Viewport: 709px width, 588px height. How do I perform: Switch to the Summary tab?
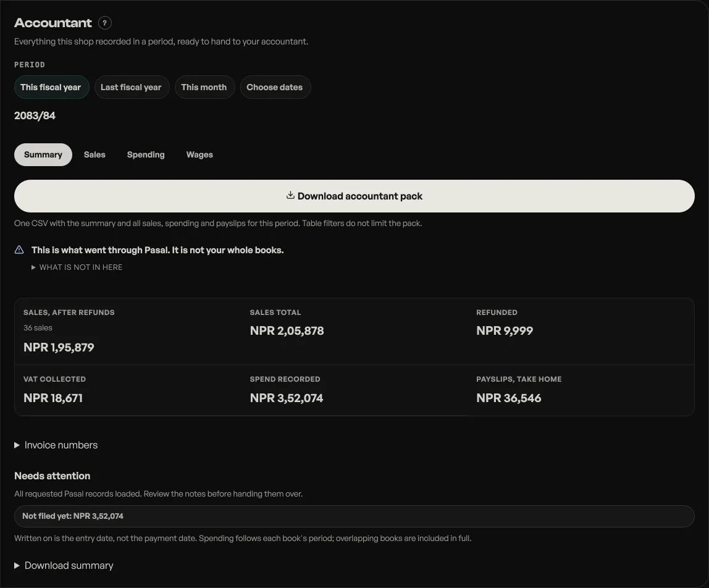[x=43, y=154]
